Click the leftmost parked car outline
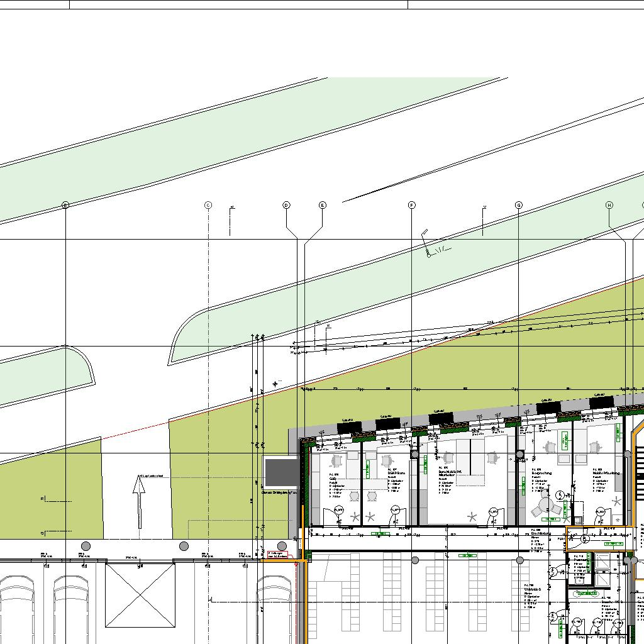 (18, 609)
